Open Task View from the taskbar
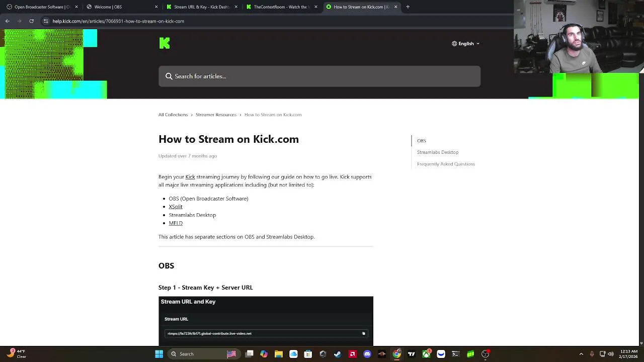644x362 pixels. [x=250, y=354]
